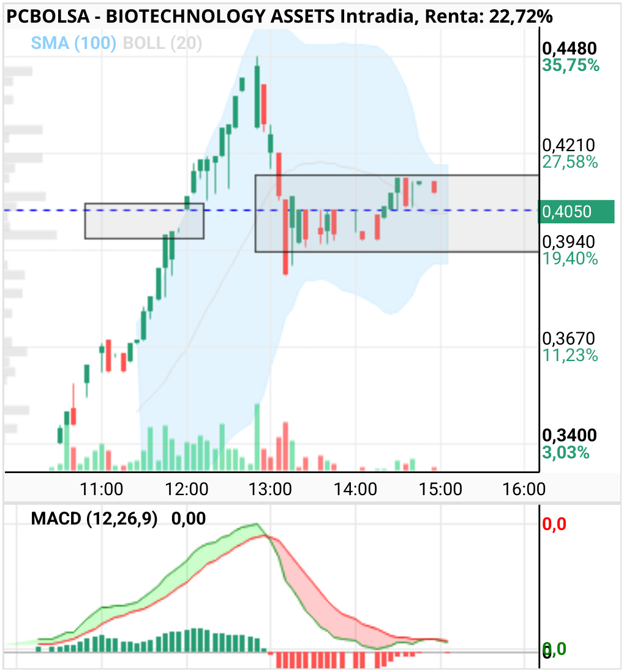Viewport: 624px width, 672px height.
Task: Click the 0,3940 price axis label
Action: (569, 242)
